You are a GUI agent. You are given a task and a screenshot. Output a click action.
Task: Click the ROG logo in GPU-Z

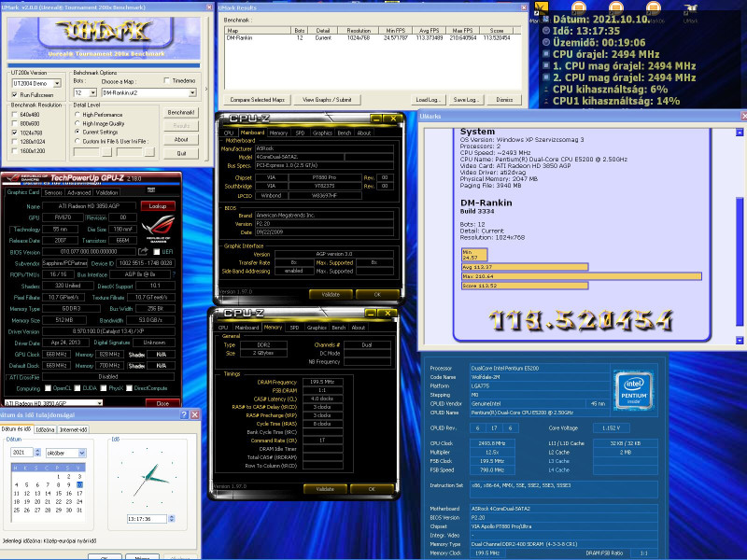[158, 229]
